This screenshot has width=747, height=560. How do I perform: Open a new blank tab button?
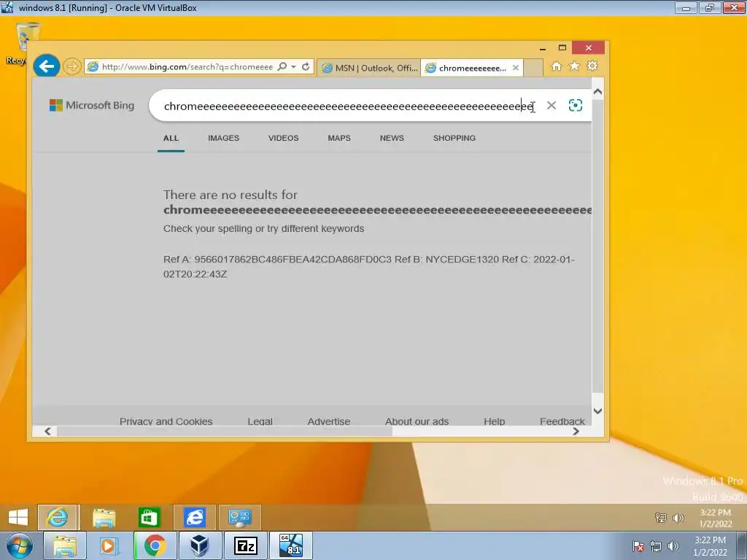533,68
